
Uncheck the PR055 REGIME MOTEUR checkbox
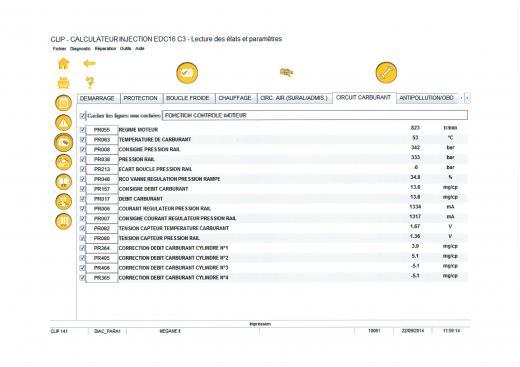[83, 130]
